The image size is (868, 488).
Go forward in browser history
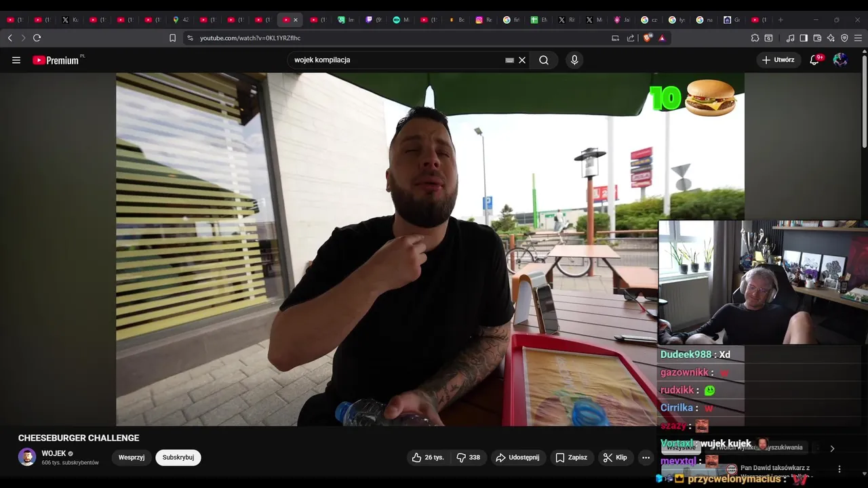pyautogui.click(x=23, y=38)
